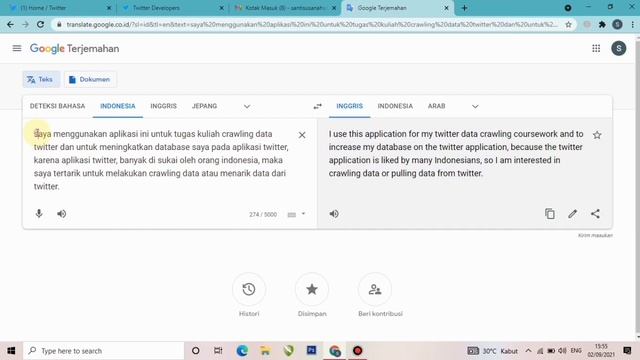This screenshot has height=360, width=640.
Task: Open the Google account avatar menu
Action: (x=618, y=49)
